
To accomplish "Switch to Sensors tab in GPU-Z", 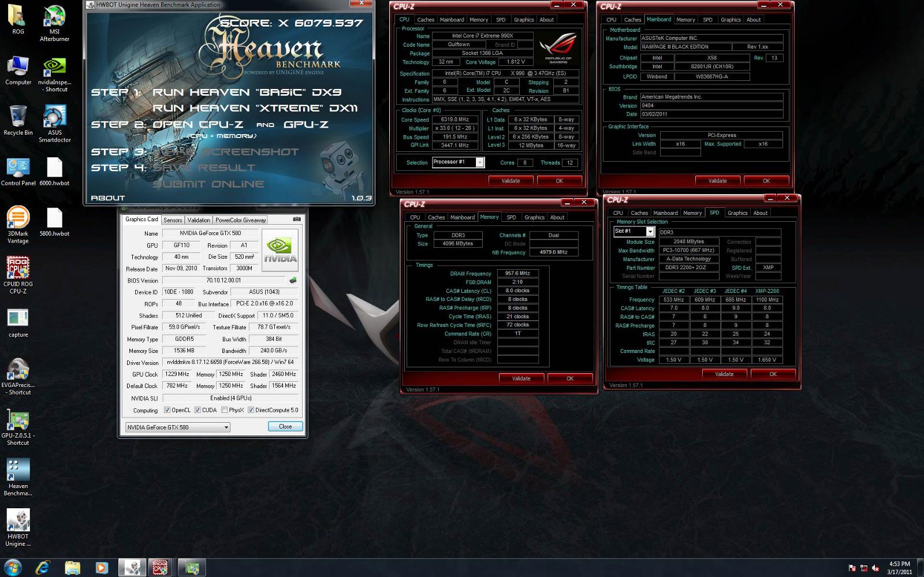I will click(173, 220).
